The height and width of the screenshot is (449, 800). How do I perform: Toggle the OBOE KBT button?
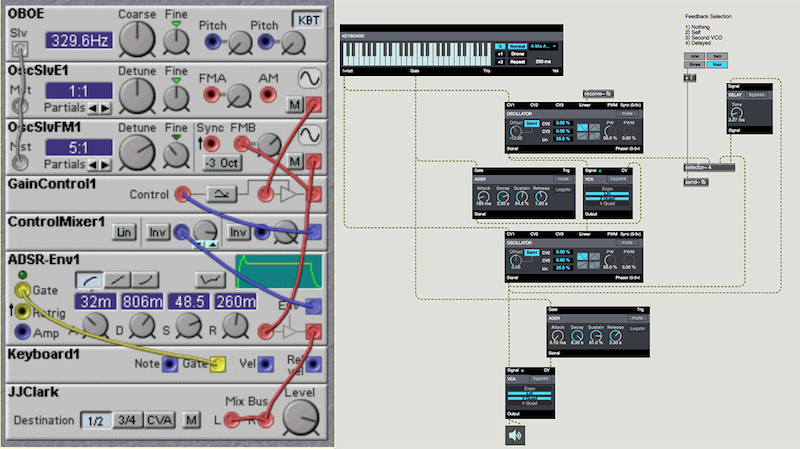tap(308, 20)
